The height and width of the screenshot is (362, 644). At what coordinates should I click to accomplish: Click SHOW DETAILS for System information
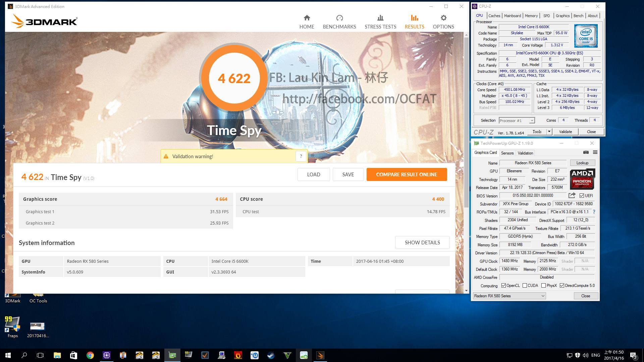(422, 242)
